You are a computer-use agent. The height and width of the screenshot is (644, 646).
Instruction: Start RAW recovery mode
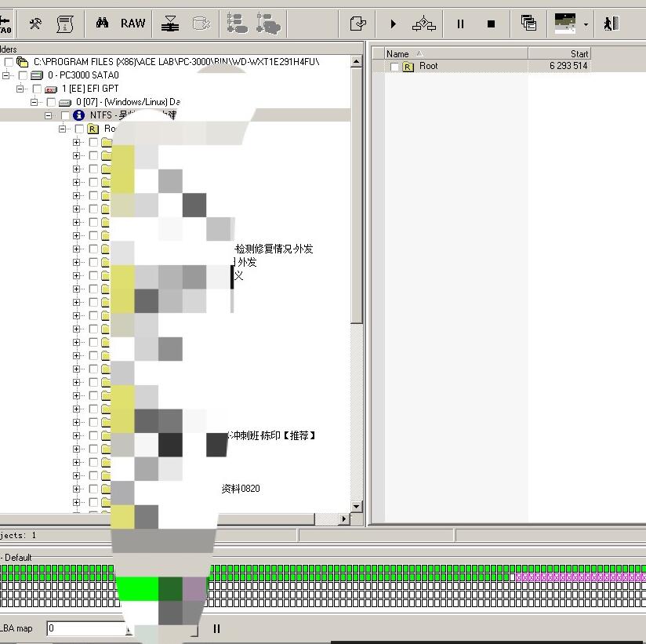pos(132,23)
